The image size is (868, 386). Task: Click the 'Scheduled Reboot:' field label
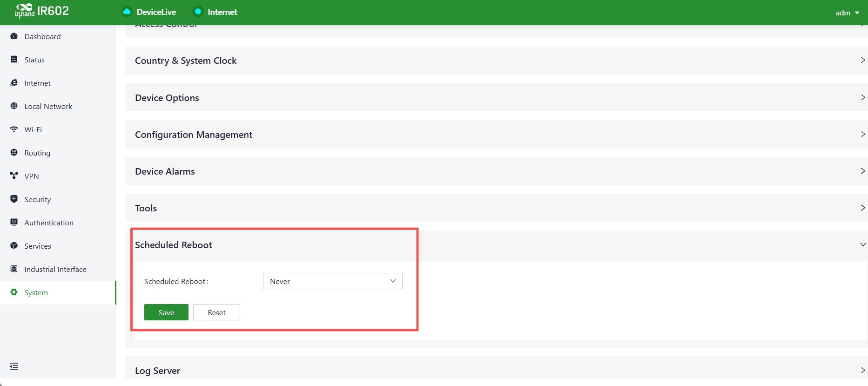176,281
